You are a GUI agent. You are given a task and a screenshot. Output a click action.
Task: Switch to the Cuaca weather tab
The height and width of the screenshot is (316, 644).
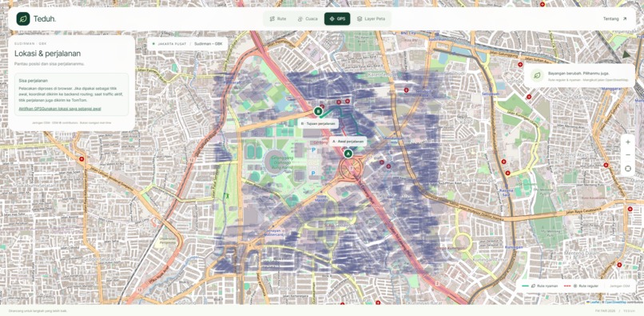pyautogui.click(x=308, y=19)
